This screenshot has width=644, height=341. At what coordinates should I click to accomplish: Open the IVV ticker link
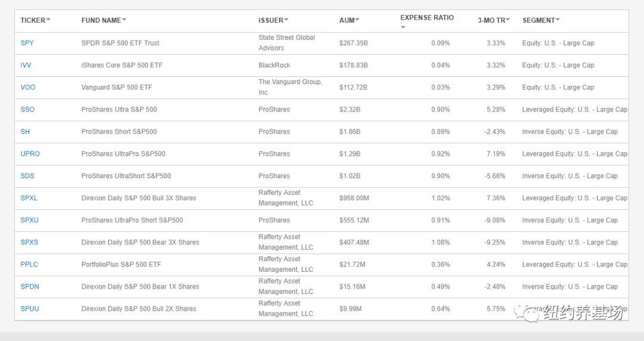[x=26, y=65]
